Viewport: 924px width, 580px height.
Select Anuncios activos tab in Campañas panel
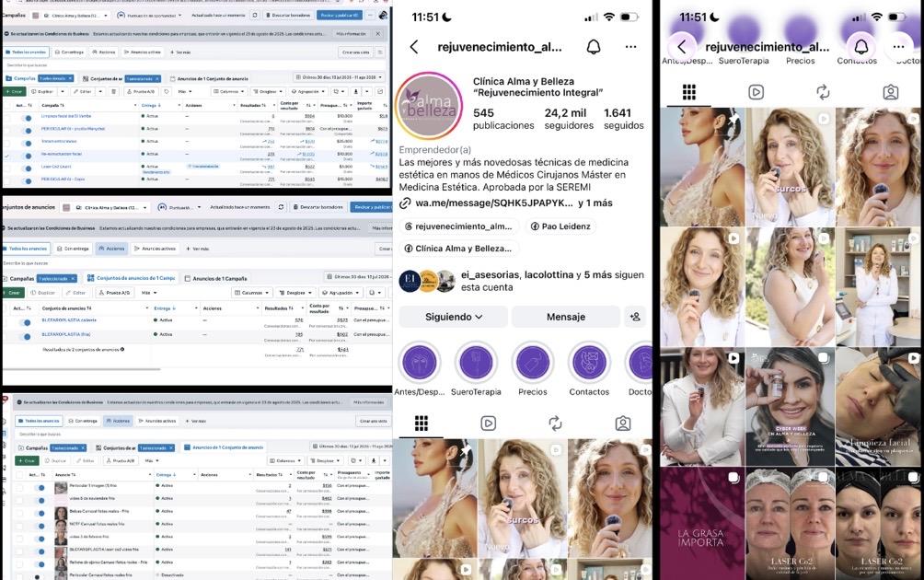(x=142, y=52)
